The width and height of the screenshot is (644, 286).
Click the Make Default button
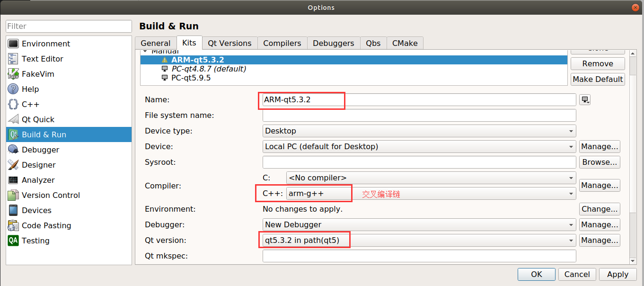[x=598, y=79]
